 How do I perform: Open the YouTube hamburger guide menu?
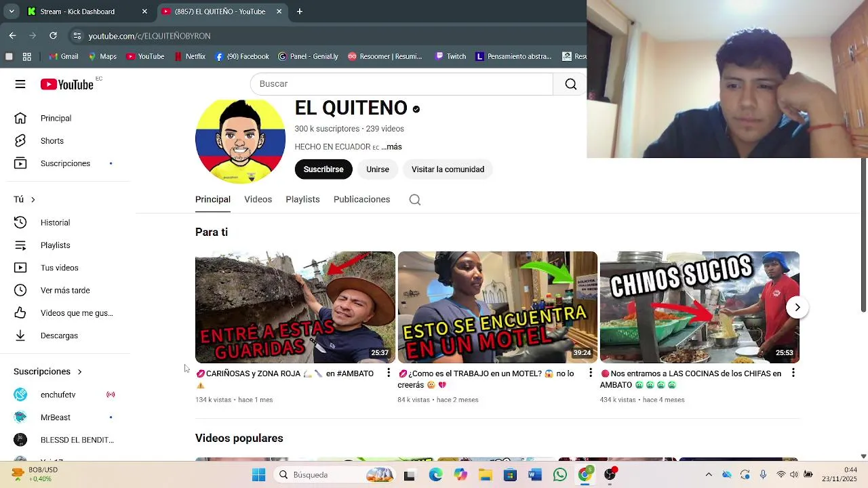pyautogui.click(x=20, y=84)
